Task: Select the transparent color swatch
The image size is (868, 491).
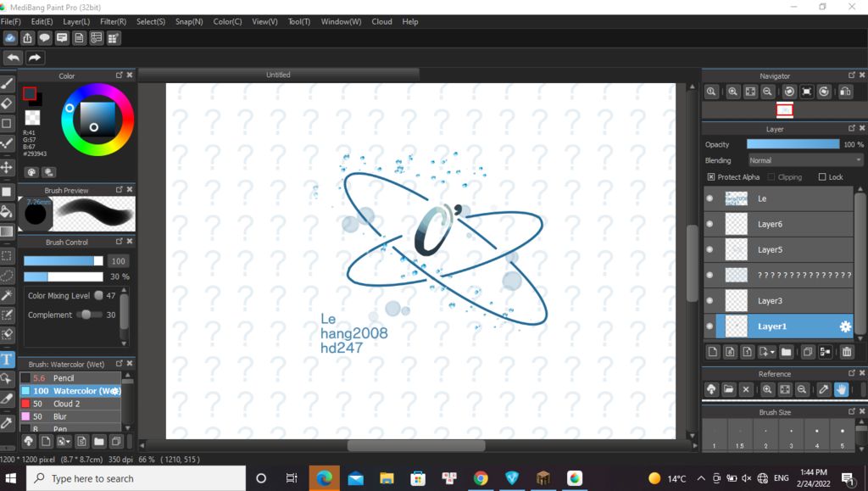Action: pyautogui.click(x=33, y=117)
